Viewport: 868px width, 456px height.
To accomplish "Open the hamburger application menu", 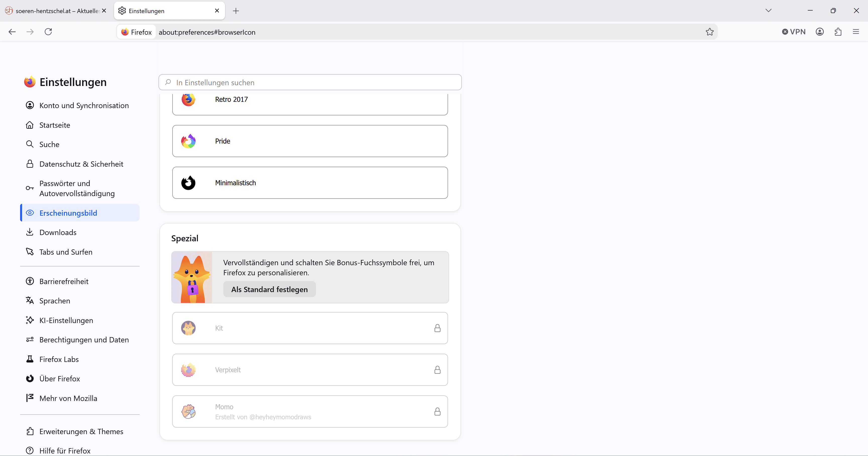I will 856,32.
